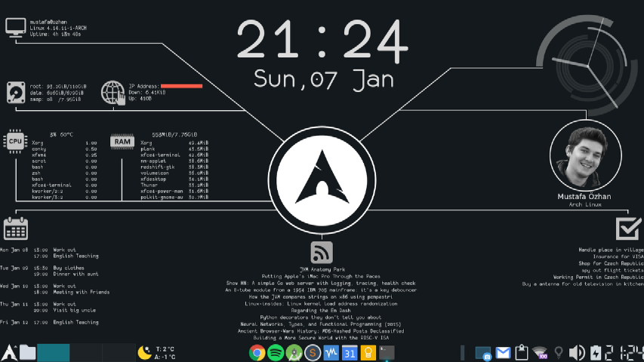The image size is (644, 362).
Task: Open the file manager folder icon
Action: [28, 352]
